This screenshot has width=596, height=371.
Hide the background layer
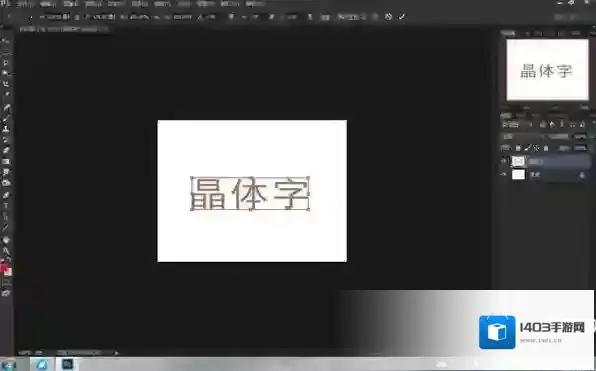pyautogui.click(x=504, y=175)
